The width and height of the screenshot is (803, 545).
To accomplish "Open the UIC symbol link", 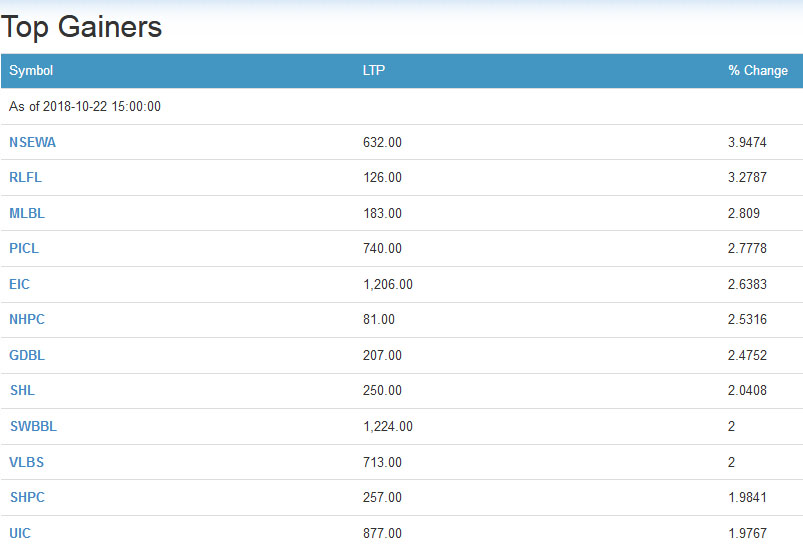I will pos(20,533).
